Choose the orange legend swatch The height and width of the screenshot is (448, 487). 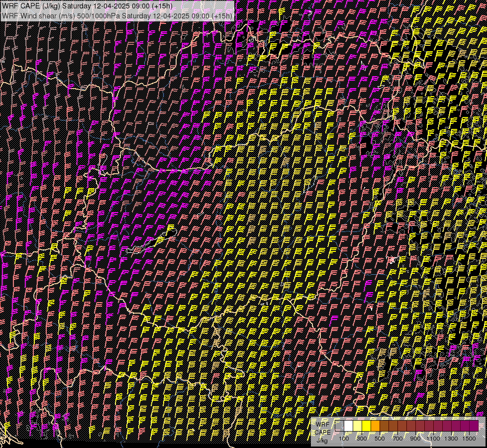point(375,426)
